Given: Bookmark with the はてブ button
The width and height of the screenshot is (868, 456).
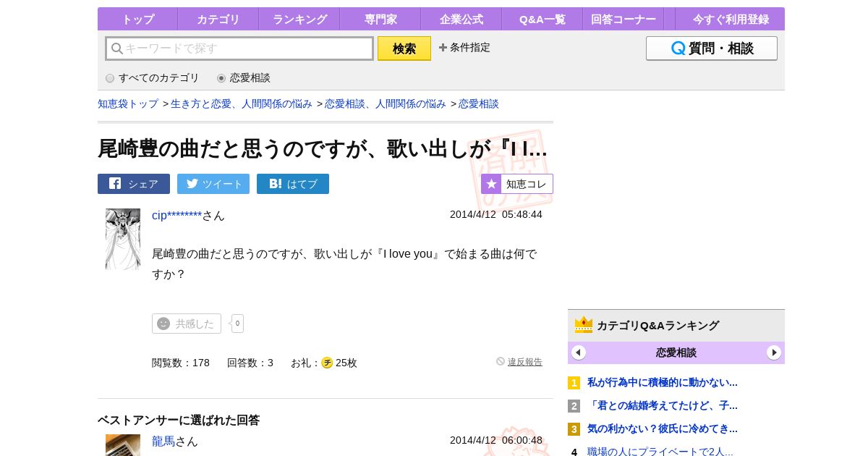Looking at the screenshot, I should coord(293,184).
